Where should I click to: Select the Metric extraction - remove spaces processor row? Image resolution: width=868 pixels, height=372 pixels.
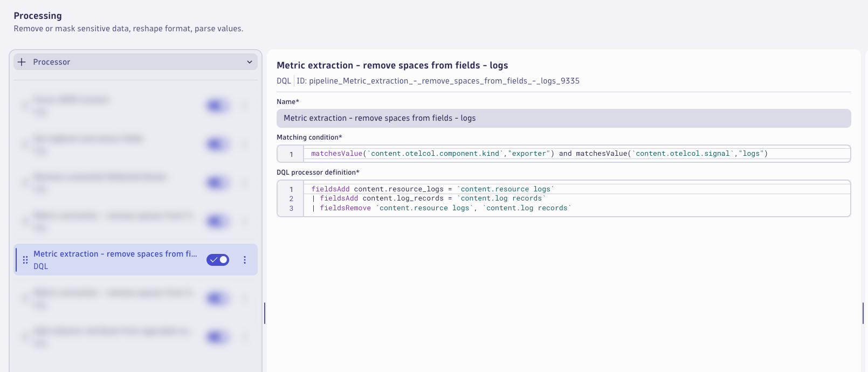135,260
